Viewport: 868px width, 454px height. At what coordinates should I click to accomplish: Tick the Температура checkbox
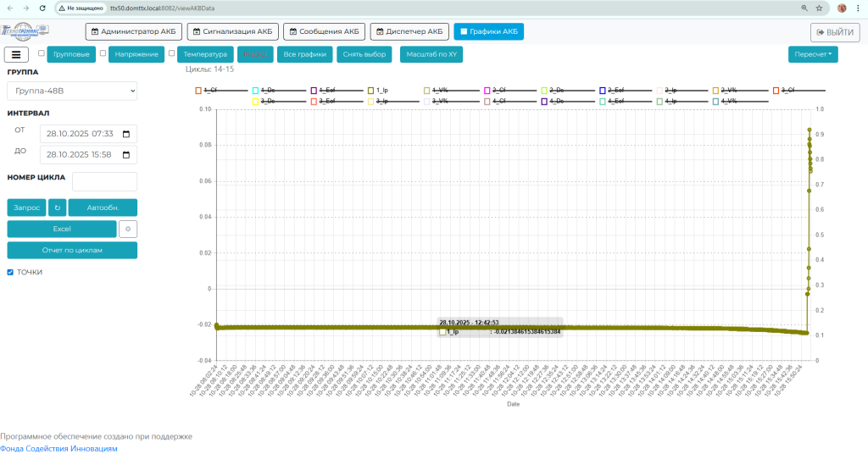[171, 53]
